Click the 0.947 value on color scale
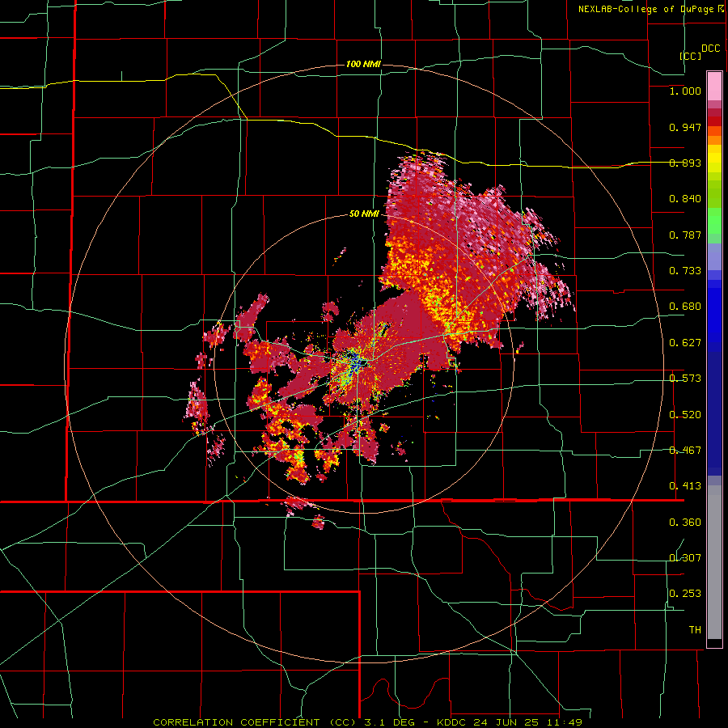728x728 pixels. click(685, 127)
